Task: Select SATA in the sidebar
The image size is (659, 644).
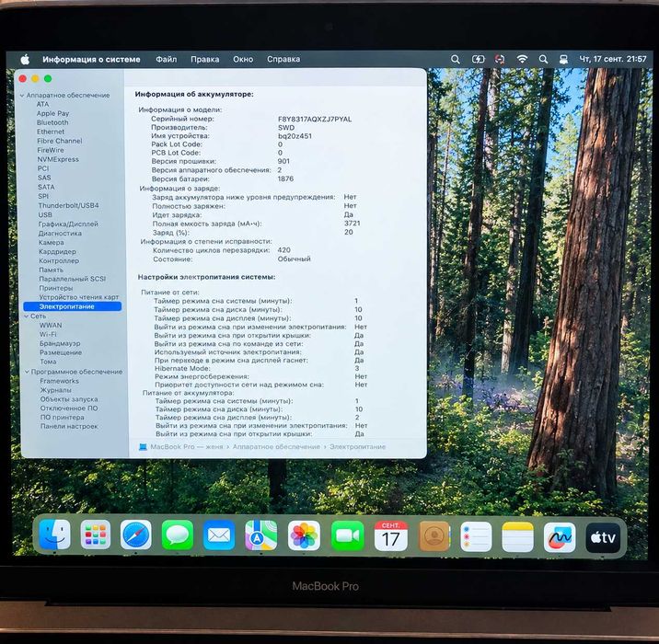Action: coord(46,187)
